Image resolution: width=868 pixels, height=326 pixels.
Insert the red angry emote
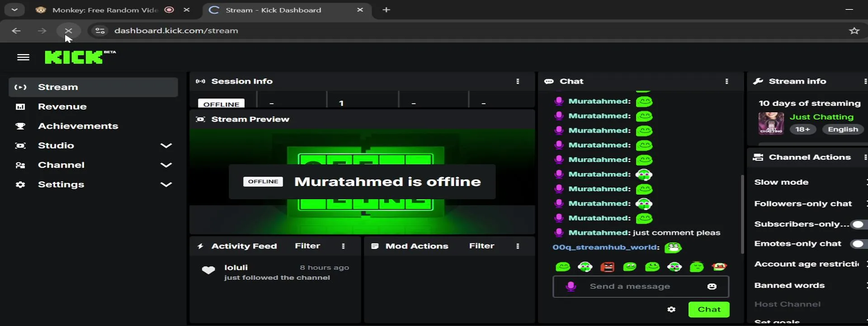[607, 267]
